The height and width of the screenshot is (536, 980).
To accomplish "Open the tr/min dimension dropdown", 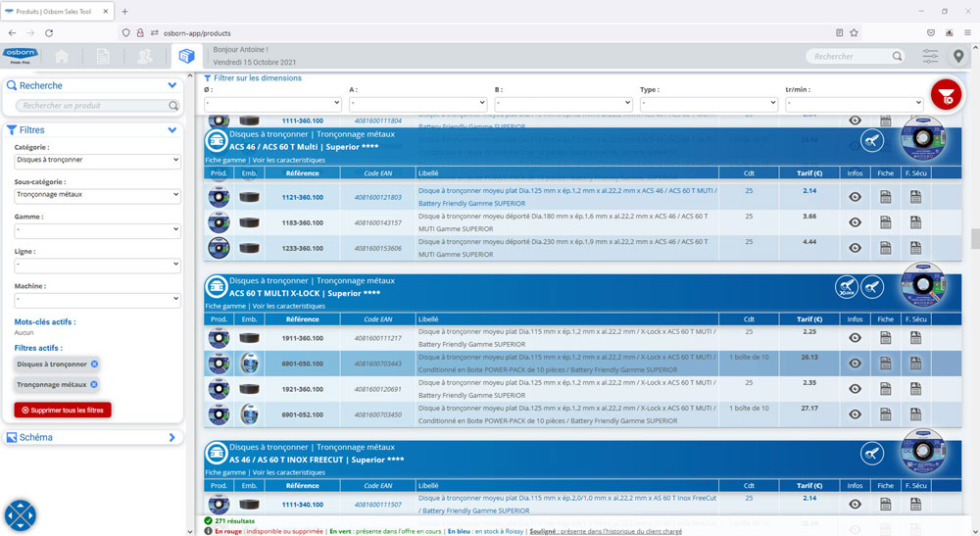I will click(854, 104).
